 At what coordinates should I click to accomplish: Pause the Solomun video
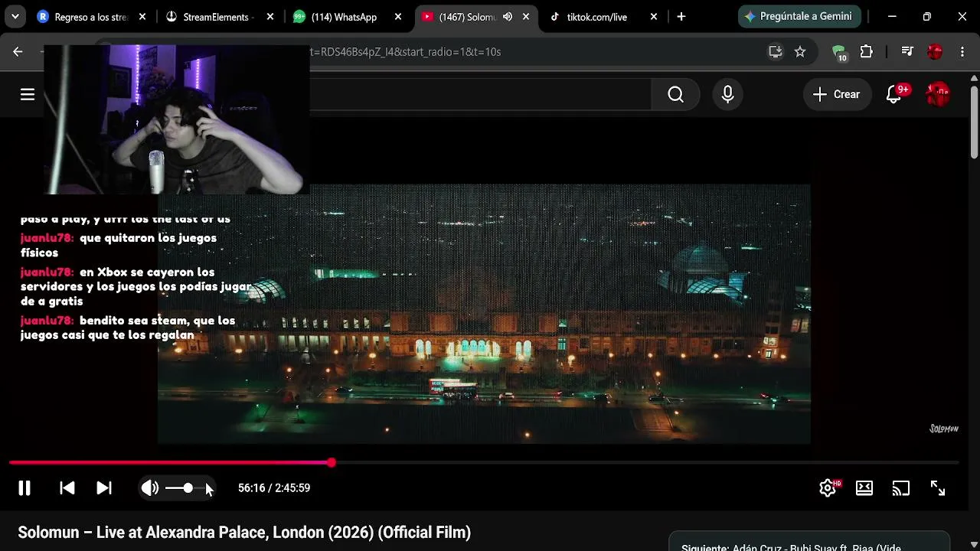tap(24, 488)
